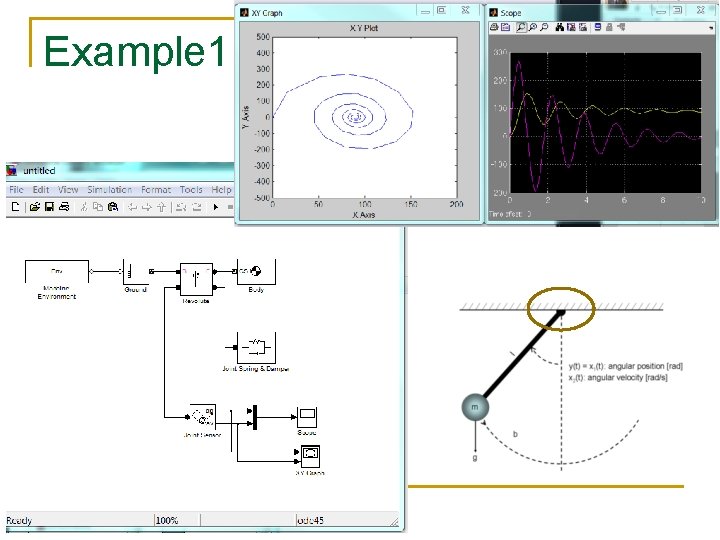The image size is (720, 540).
Task: Open the View menu
Action: [68, 189]
